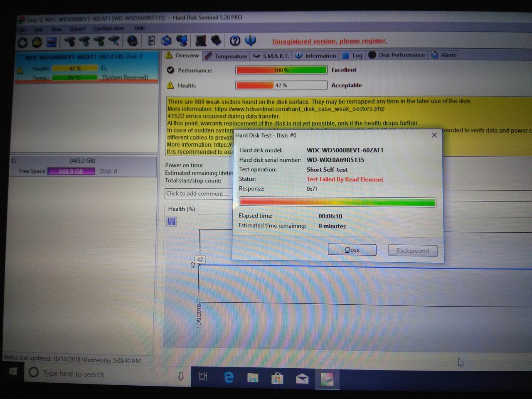The width and height of the screenshot is (532, 399).
Task: Switch to the Disk Performance tab
Action: pos(397,55)
